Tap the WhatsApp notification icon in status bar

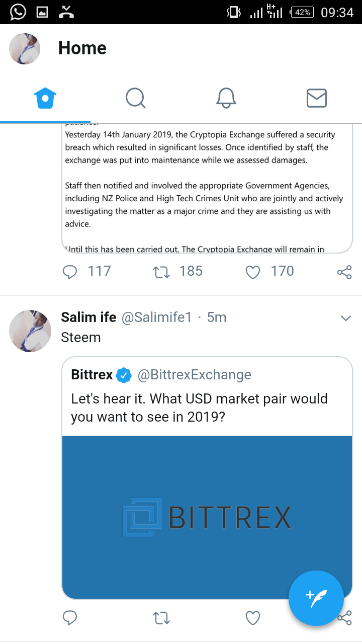tap(18, 12)
